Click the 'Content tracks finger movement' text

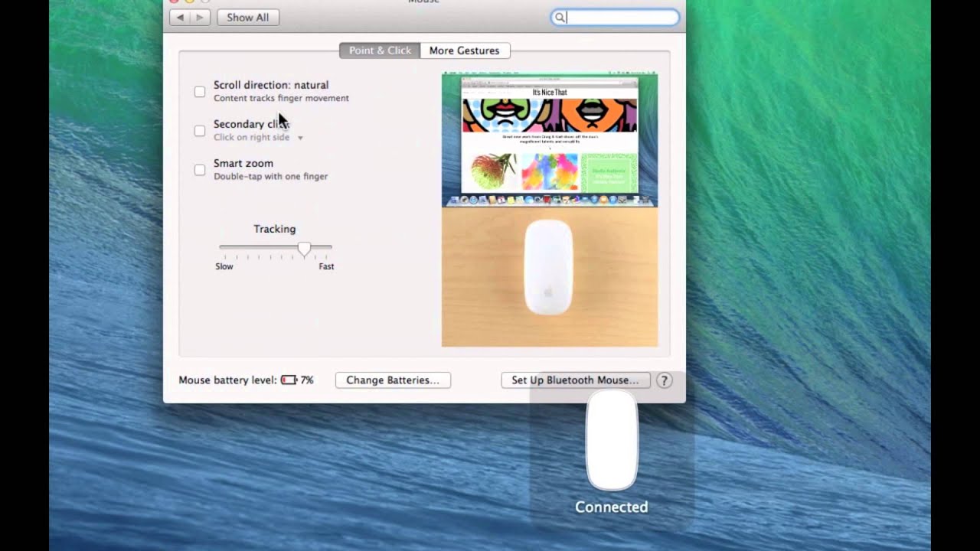pos(281,98)
